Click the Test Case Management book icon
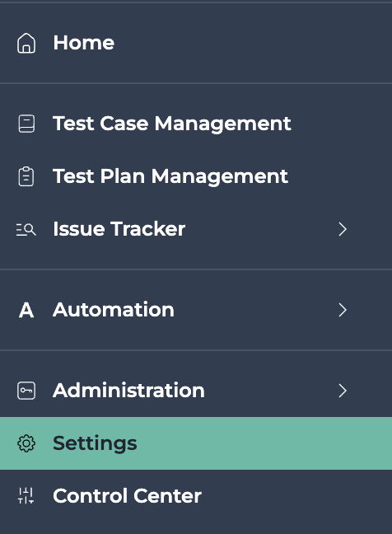Image resolution: width=392 pixels, height=534 pixels. tap(26, 124)
